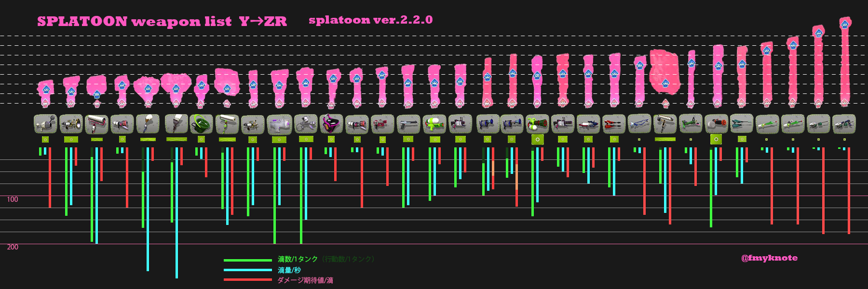Select the gray N-ZAP zapper pistol icon

point(408,124)
